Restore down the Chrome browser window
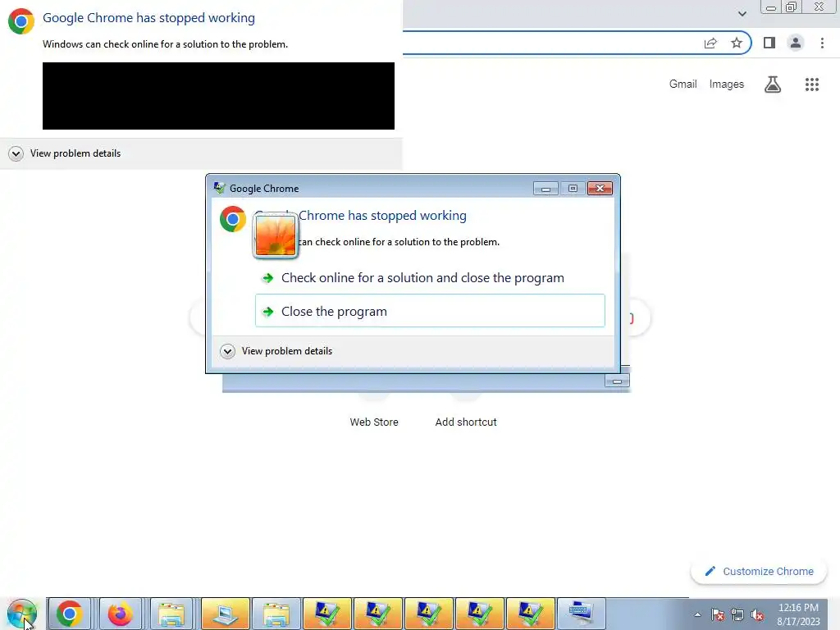This screenshot has height=630, width=840. click(792, 7)
